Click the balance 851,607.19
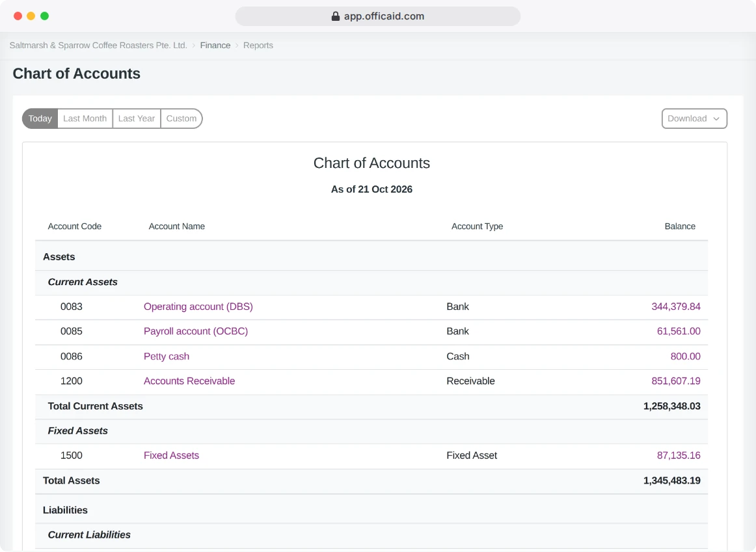The height and width of the screenshot is (552, 756). [676, 381]
